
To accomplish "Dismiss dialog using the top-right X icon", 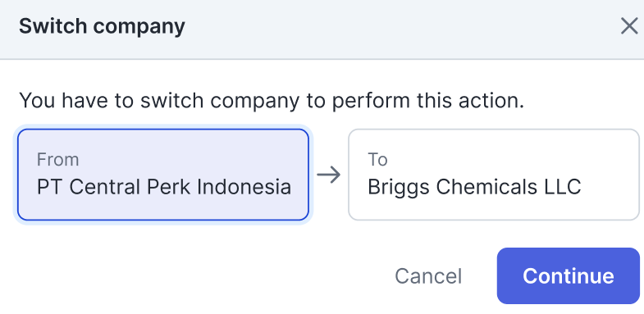I will coord(628,26).
